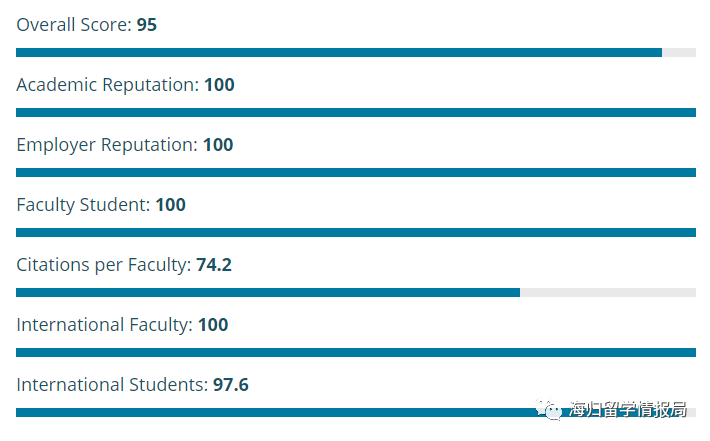Select the Academic Reputation label
This screenshot has width=710, height=441.
[108, 85]
